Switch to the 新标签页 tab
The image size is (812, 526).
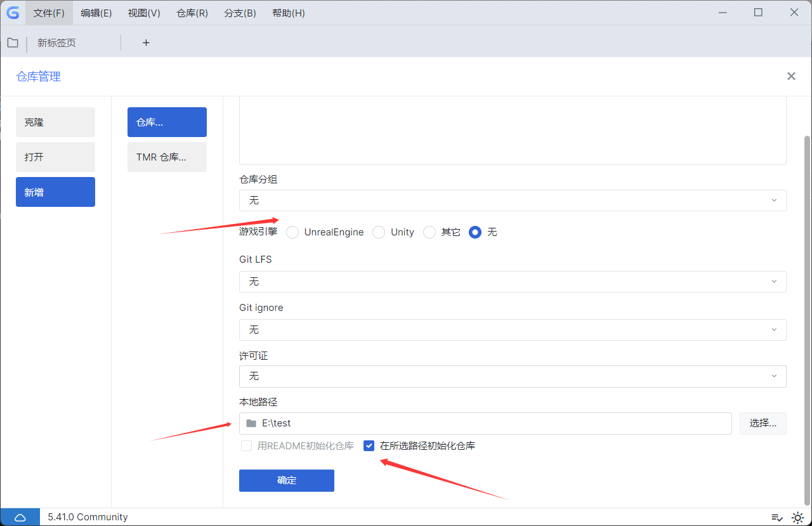coord(56,43)
